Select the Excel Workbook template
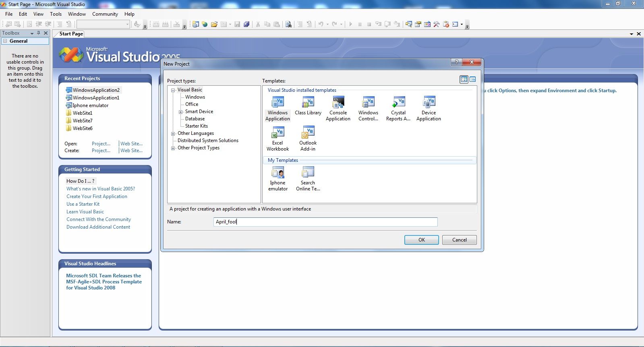The image size is (644, 347). click(x=278, y=139)
